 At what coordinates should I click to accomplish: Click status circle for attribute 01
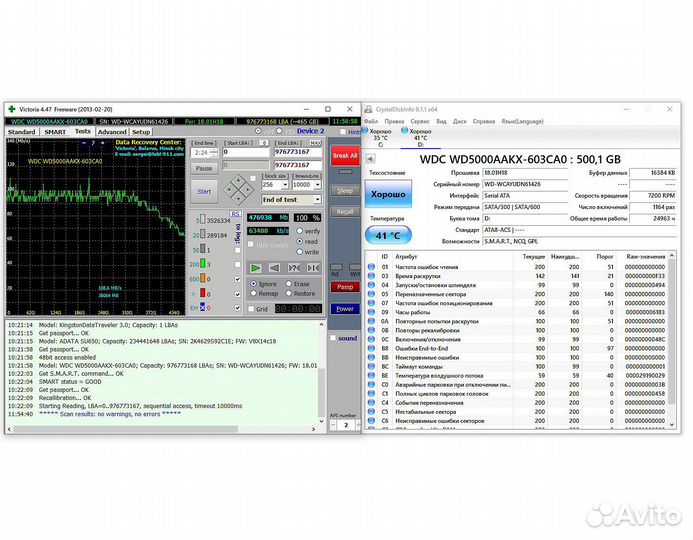coord(371,267)
